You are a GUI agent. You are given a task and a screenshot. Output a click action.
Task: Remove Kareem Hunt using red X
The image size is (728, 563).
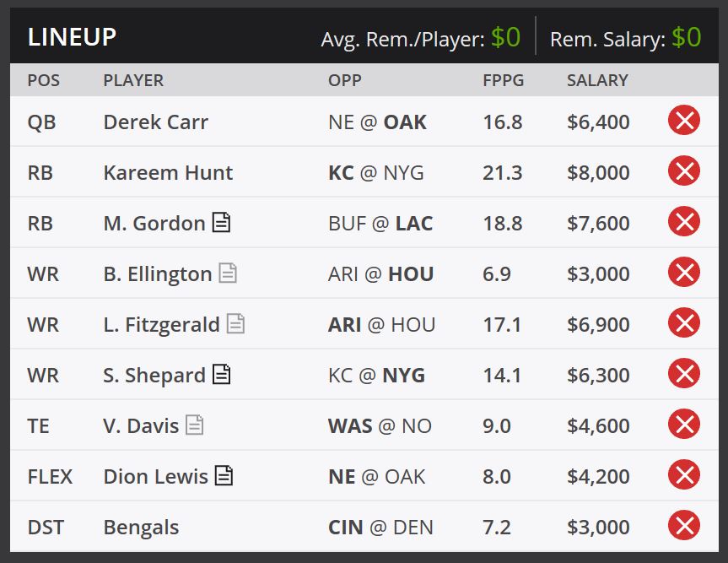684,171
